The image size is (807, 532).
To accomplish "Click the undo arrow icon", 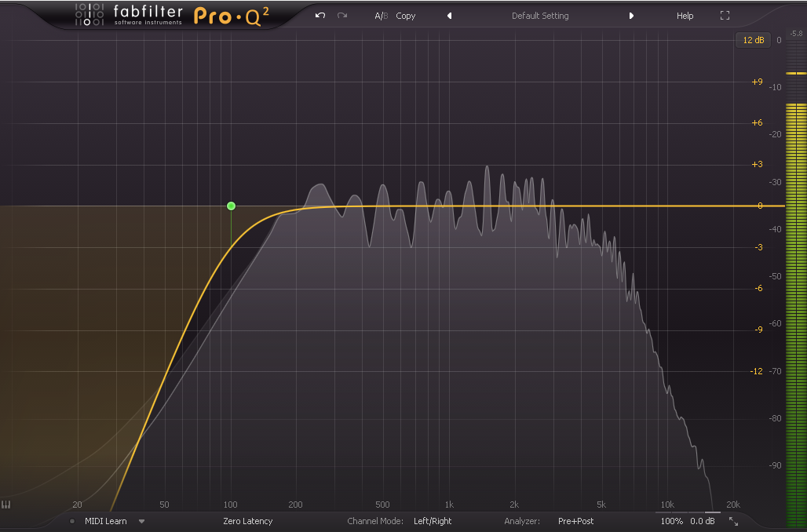I will pyautogui.click(x=320, y=16).
